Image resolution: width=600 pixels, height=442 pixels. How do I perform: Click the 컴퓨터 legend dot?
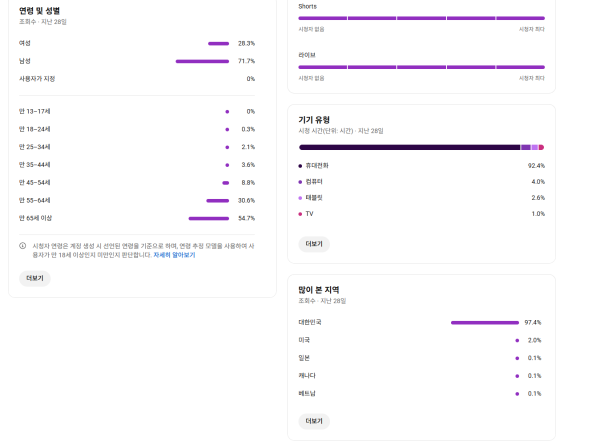point(300,182)
